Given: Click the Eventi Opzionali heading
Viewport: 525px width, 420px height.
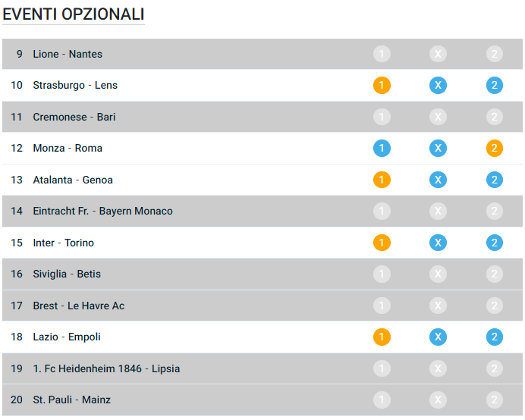Looking at the screenshot, I should click(74, 14).
